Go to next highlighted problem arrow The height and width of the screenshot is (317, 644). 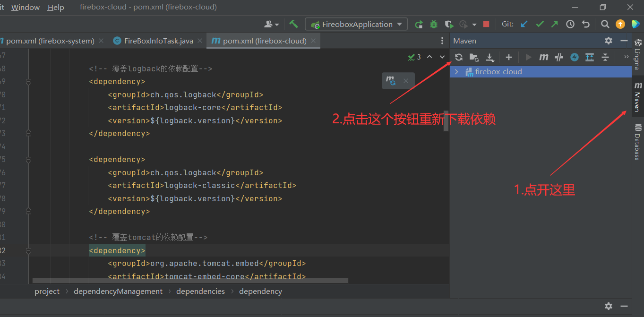[x=442, y=57]
